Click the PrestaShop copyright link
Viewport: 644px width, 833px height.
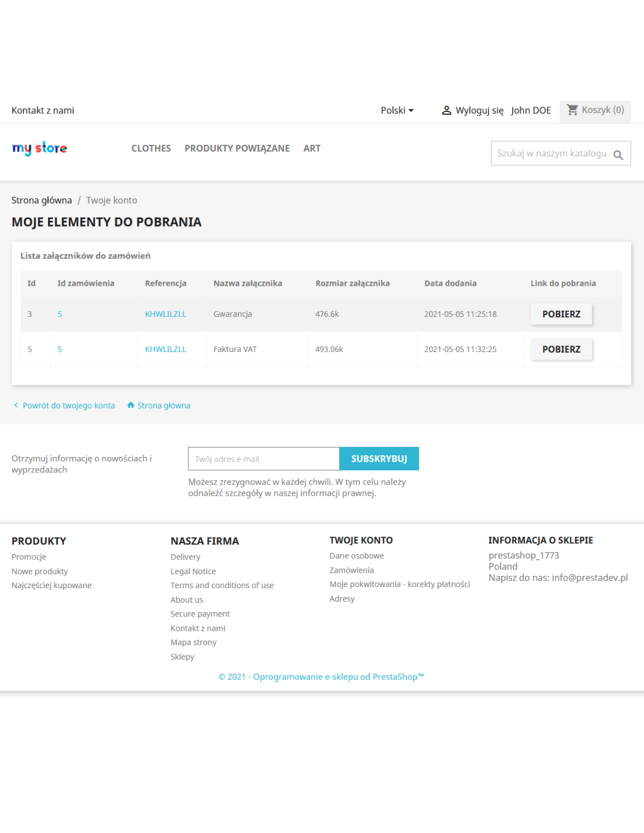coord(321,677)
